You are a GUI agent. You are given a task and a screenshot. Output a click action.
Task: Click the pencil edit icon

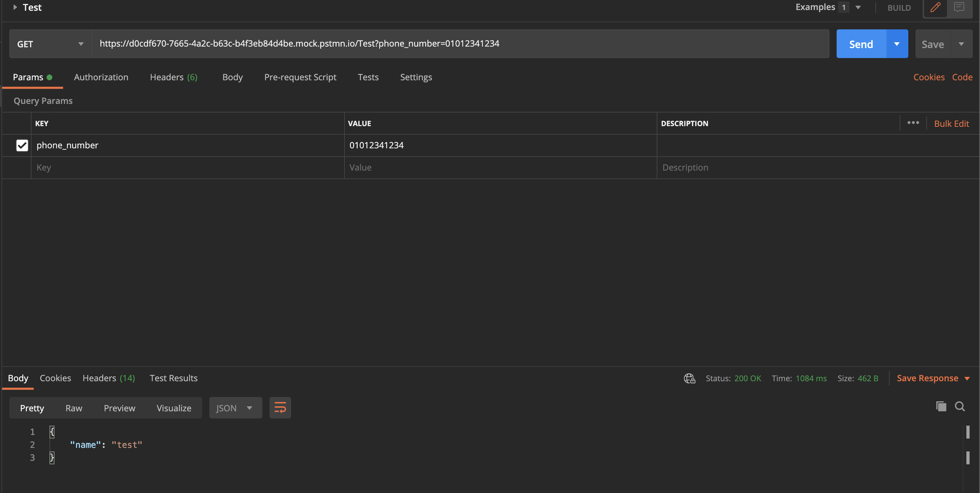[x=935, y=7]
